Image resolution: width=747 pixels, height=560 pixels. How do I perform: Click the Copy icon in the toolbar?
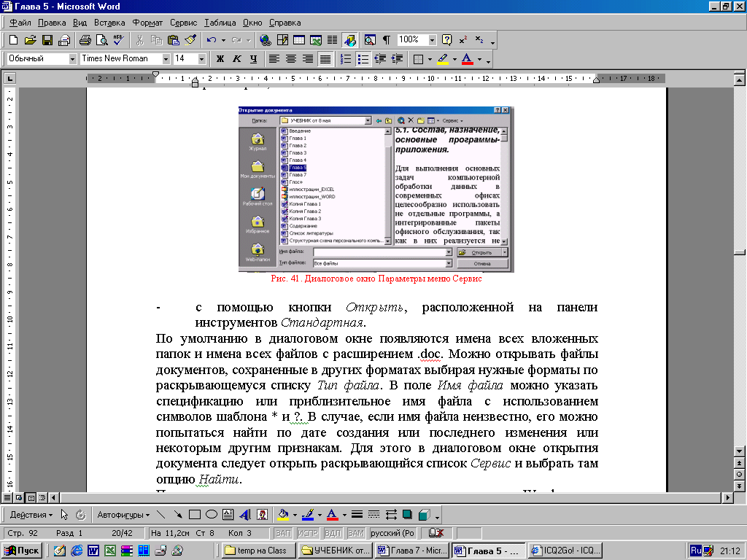pos(156,40)
